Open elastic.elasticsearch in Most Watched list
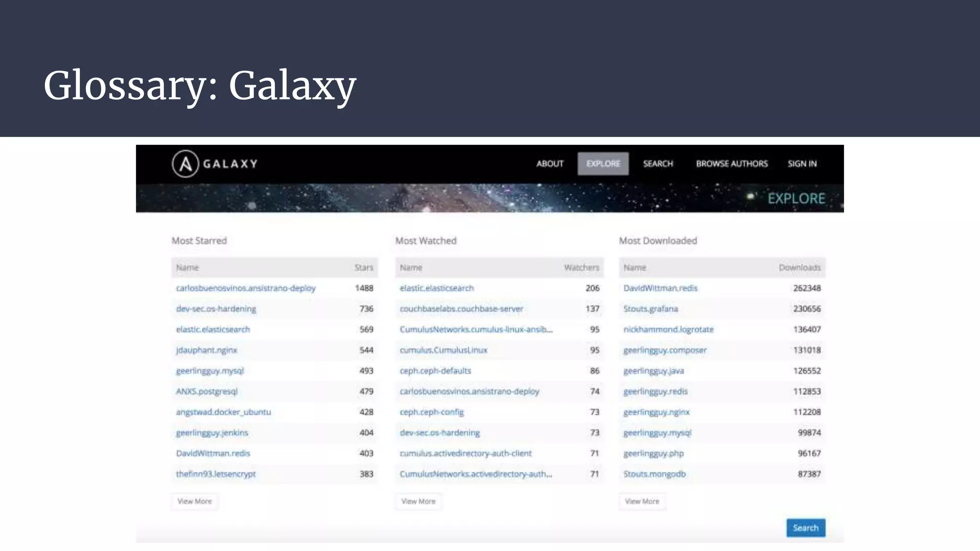The width and height of the screenshot is (980, 551). 436,288
